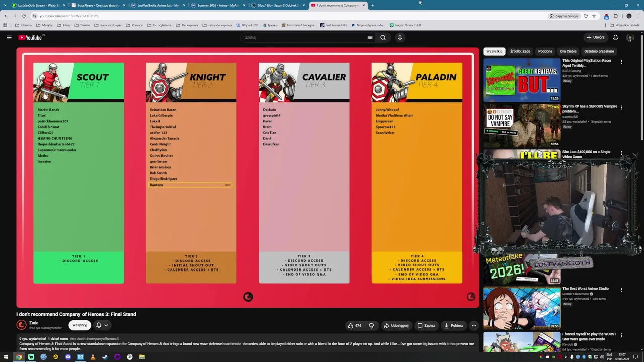Open the bookmarks apps grid icon
The image size is (644, 362).
[x=5, y=25]
